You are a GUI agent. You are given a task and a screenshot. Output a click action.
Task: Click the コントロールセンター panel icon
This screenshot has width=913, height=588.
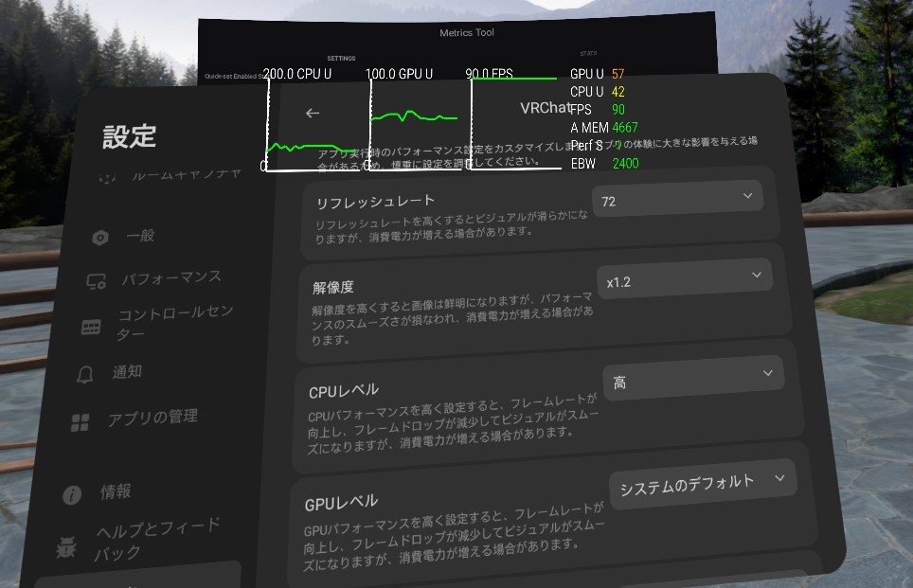click(91, 328)
